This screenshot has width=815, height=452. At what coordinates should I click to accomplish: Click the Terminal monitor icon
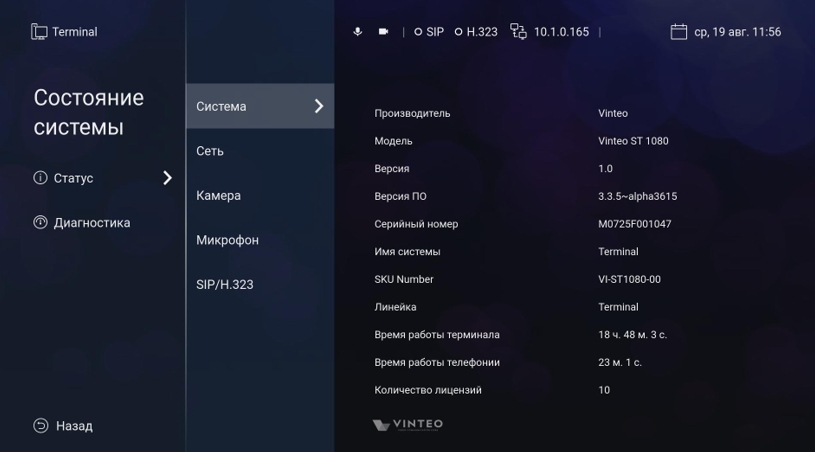(39, 32)
